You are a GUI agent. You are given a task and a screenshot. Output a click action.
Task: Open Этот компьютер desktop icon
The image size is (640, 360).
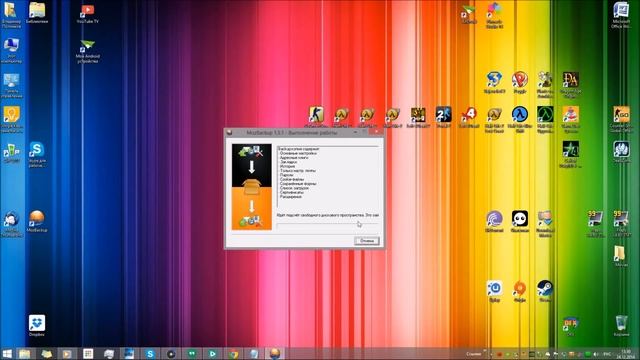click(x=11, y=50)
